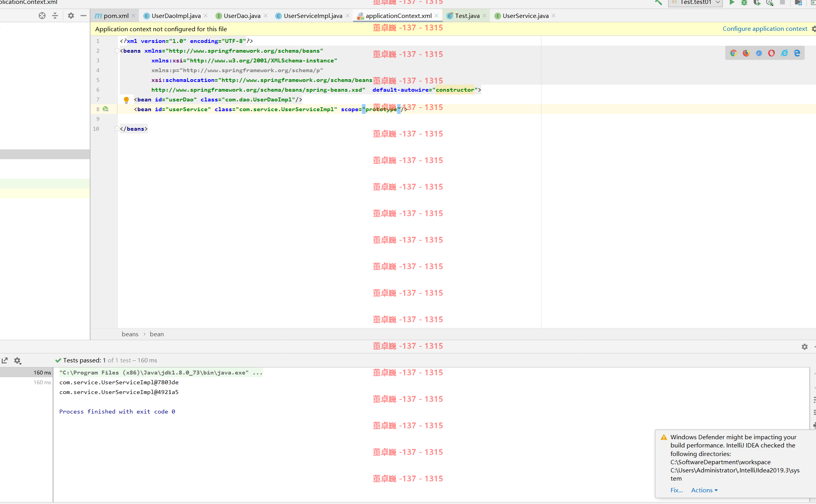Screen dimensions: 816x504
Task: Close the Test.java tab
Action: pyautogui.click(x=484, y=16)
